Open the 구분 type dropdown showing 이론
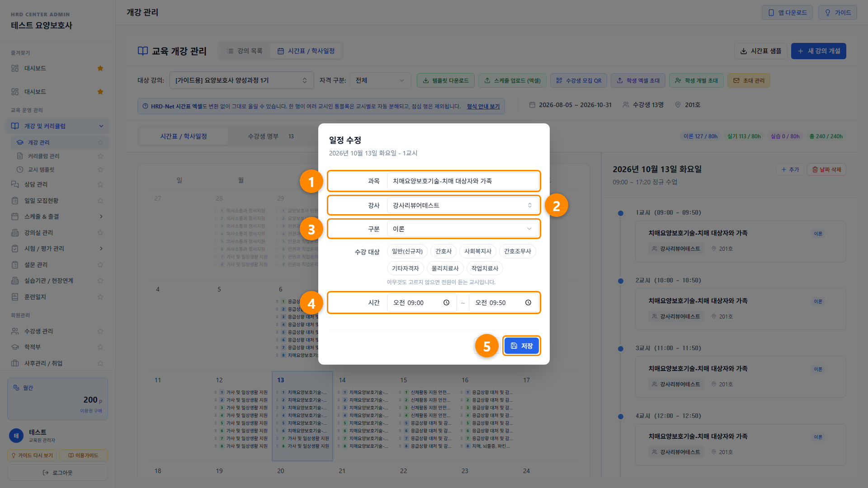This screenshot has height=488, width=868. coord(463,229)
